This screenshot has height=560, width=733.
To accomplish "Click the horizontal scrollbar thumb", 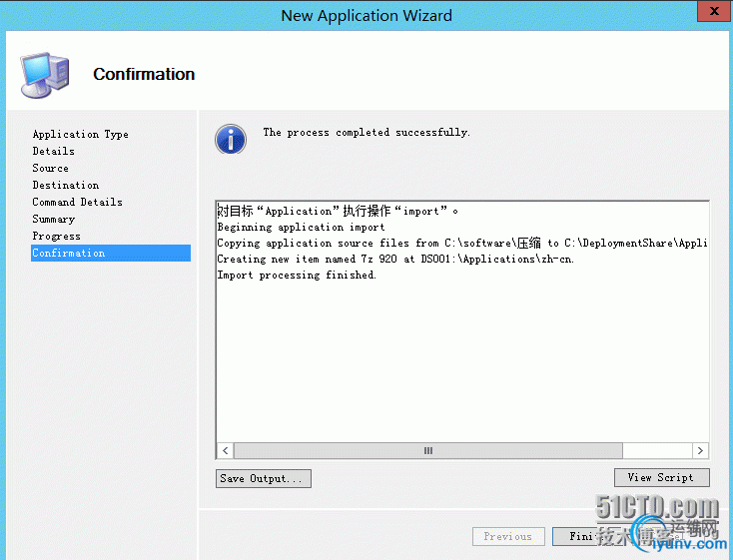I will (427, 450).
